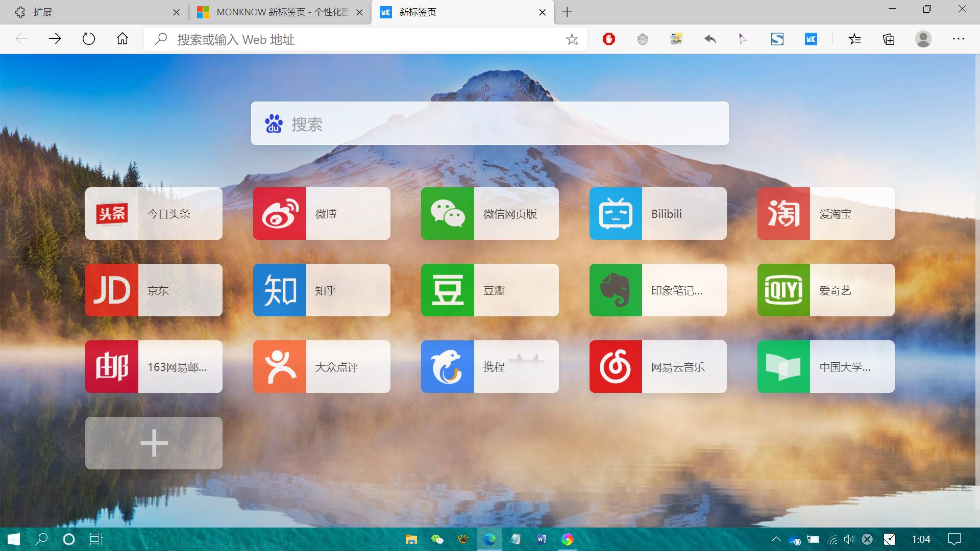Open the volume control in system tray
Screen dimensions: 980x551
pyautogui.click(x=849, y=539)
